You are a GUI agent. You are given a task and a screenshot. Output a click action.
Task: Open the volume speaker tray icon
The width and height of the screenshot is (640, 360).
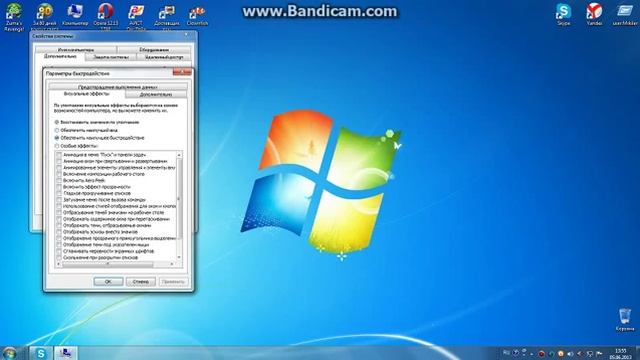tap(571, 354)
